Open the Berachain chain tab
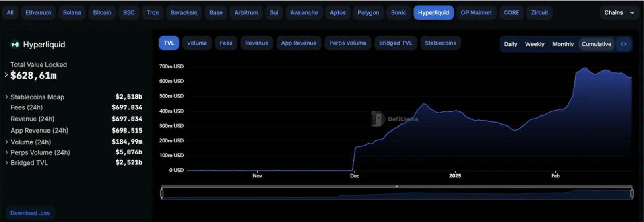 coord(184,13)
